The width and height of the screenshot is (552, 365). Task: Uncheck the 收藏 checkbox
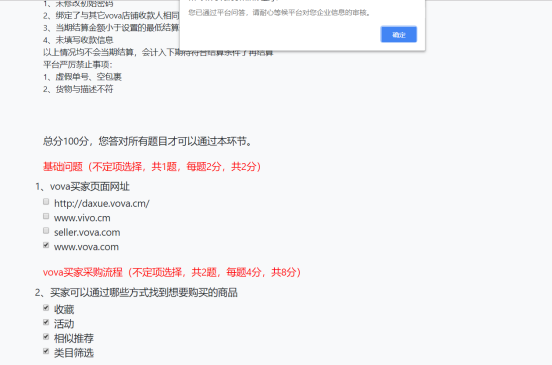(46, 308)
